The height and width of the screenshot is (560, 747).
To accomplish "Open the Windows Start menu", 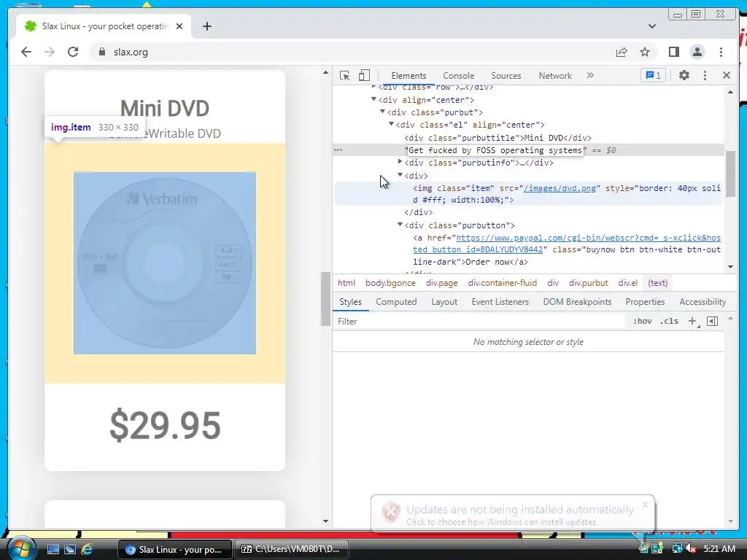I will (21, 548).
